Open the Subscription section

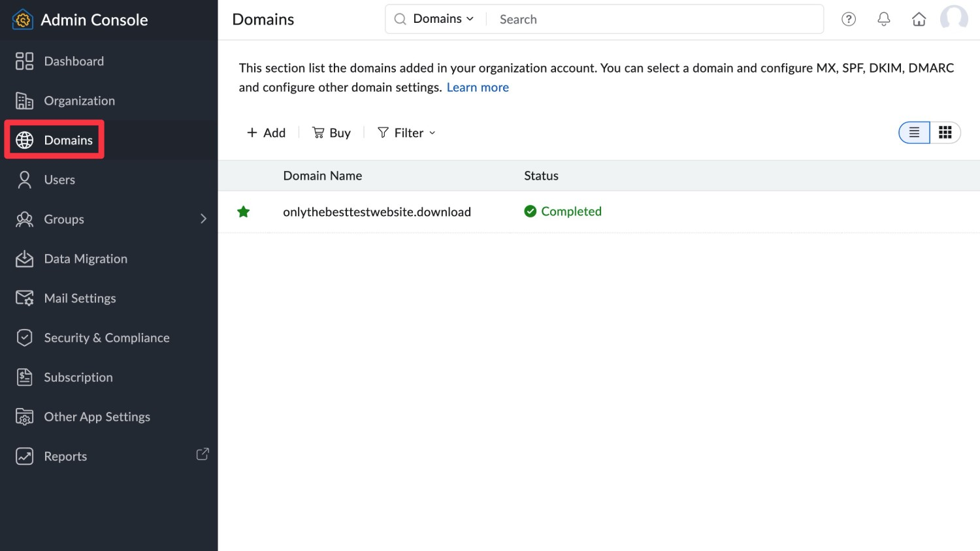78,377
